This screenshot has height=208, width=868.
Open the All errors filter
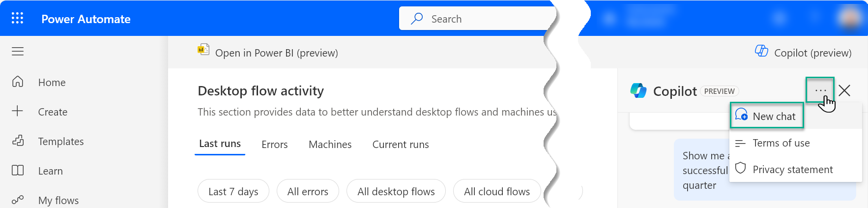(x=308, y=191)
